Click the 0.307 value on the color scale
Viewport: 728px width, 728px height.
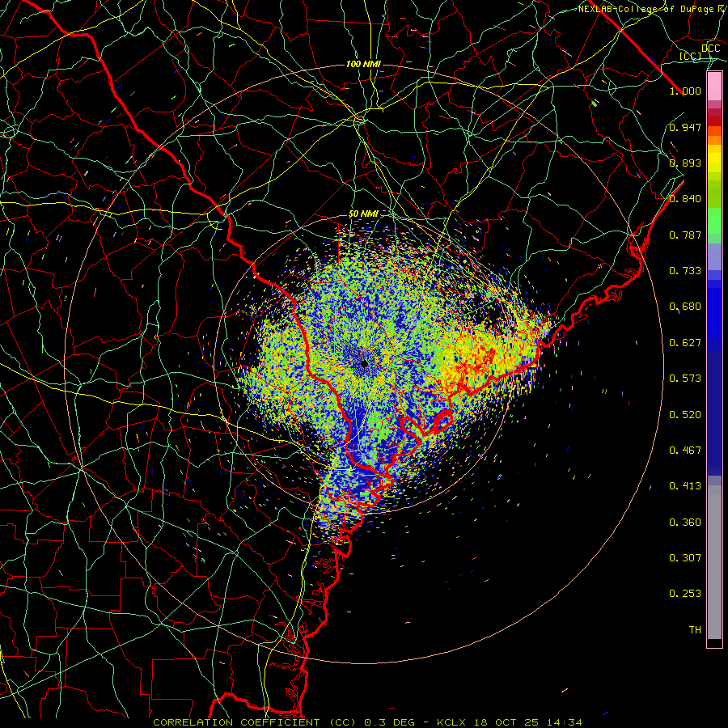pos(685,558)
